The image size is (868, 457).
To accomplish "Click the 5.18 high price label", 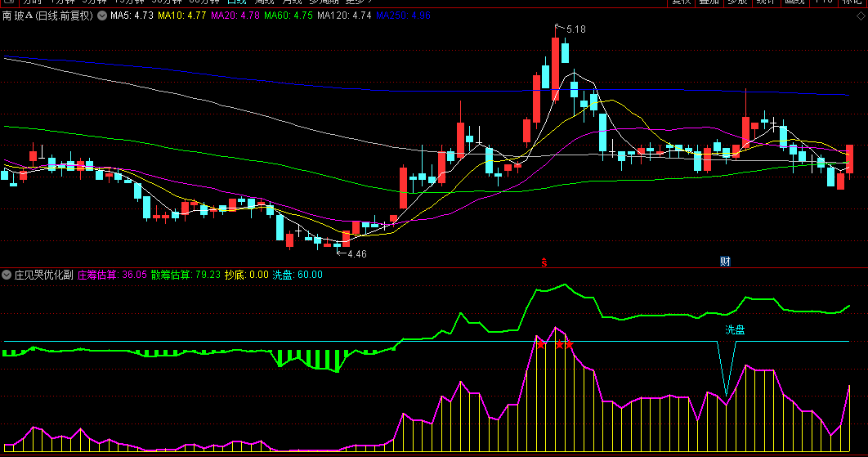I will 575,29.
